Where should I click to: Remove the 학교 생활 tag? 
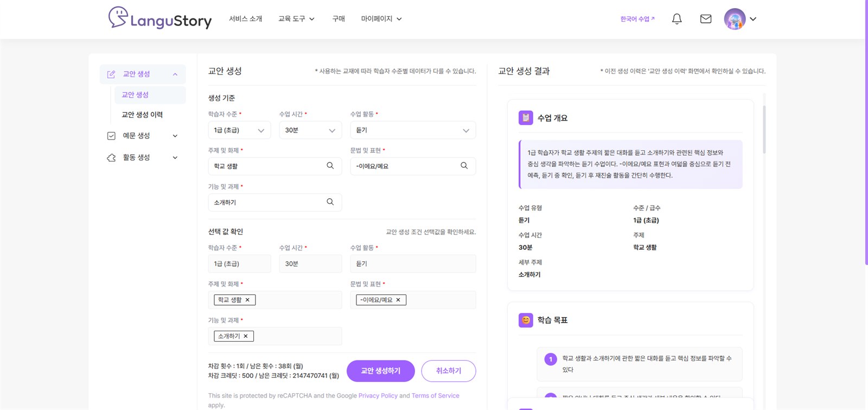247,300
